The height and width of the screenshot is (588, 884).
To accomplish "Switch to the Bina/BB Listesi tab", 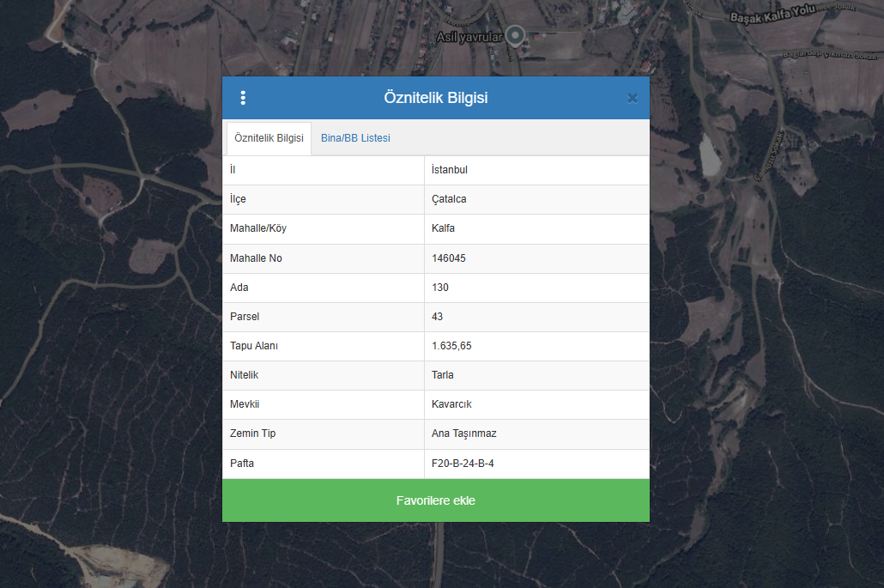I will pos(355,138).
